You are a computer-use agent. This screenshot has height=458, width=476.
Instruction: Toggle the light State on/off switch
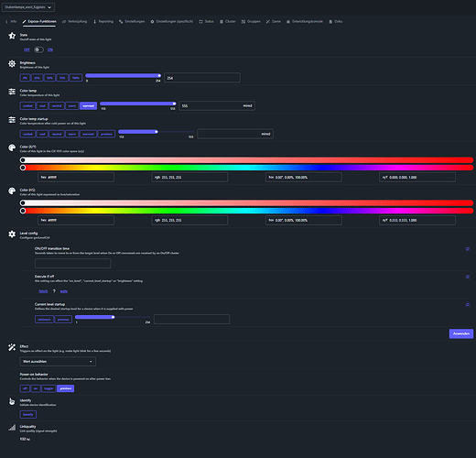(x=38, y=49)
